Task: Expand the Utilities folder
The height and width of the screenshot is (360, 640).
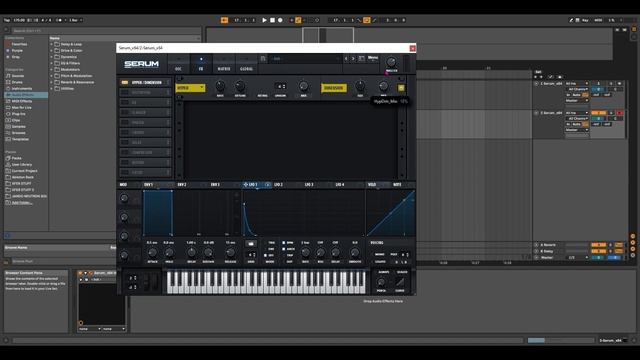Action: 52,89
